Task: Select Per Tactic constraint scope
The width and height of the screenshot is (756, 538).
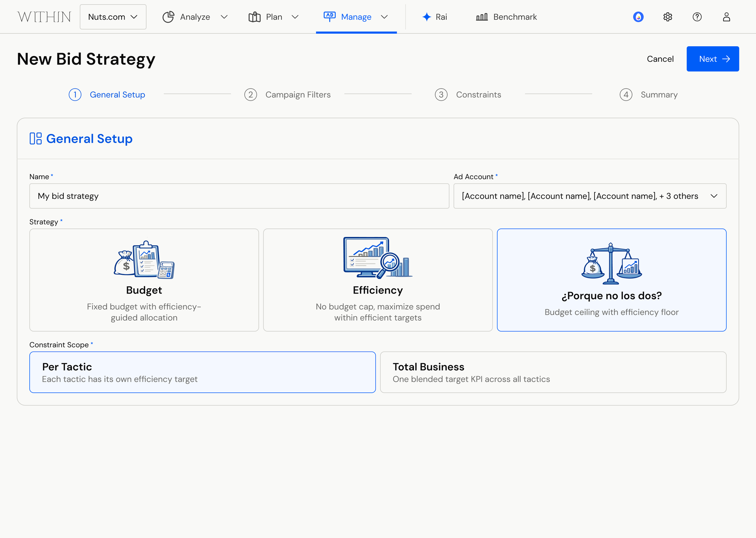Action: point(203,372)
